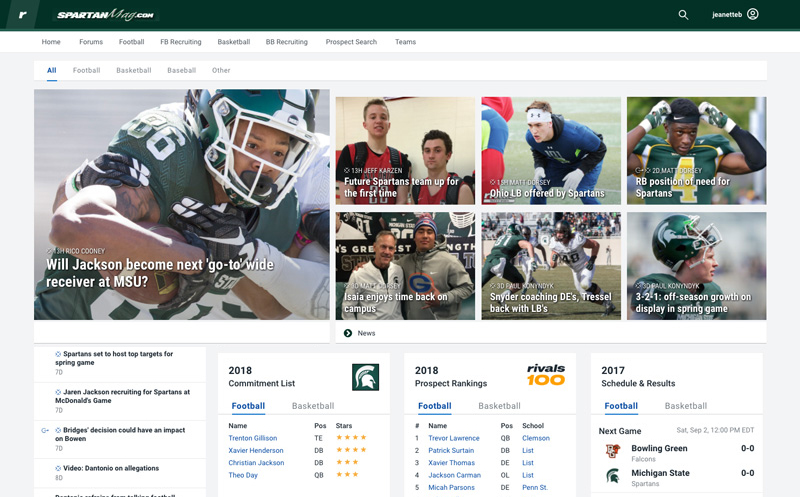Image resolution: width=800 pixels, height=497 pixels.
Task: Click the Bowling Green team name
Action: click(659, 448)
